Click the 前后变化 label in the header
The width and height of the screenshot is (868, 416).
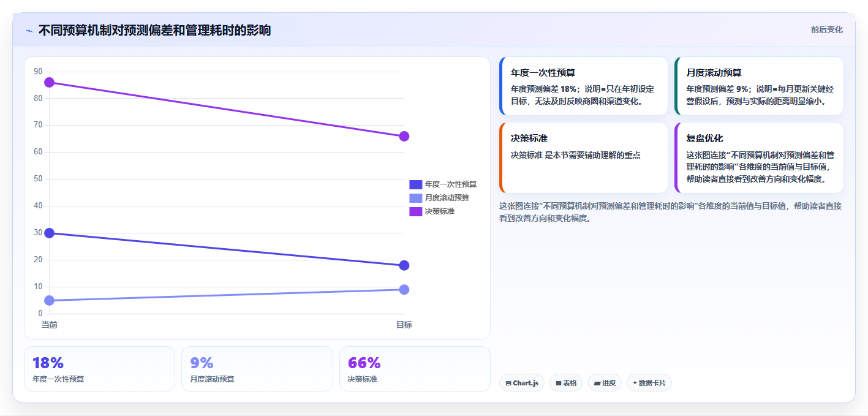[x=826, y=30]
